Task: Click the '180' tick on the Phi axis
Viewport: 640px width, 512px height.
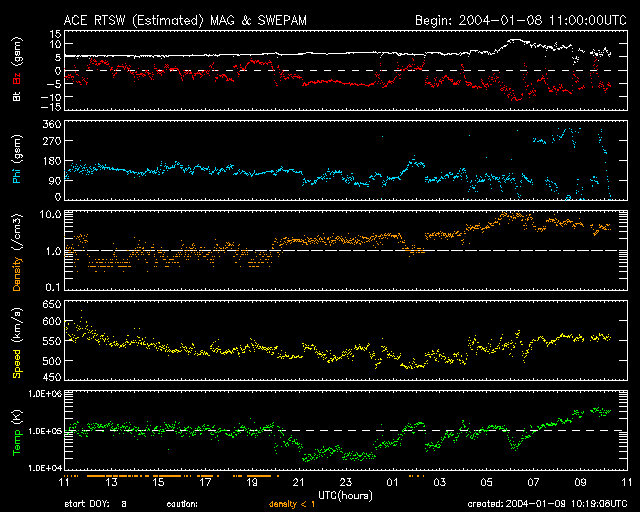Action: 52,161
